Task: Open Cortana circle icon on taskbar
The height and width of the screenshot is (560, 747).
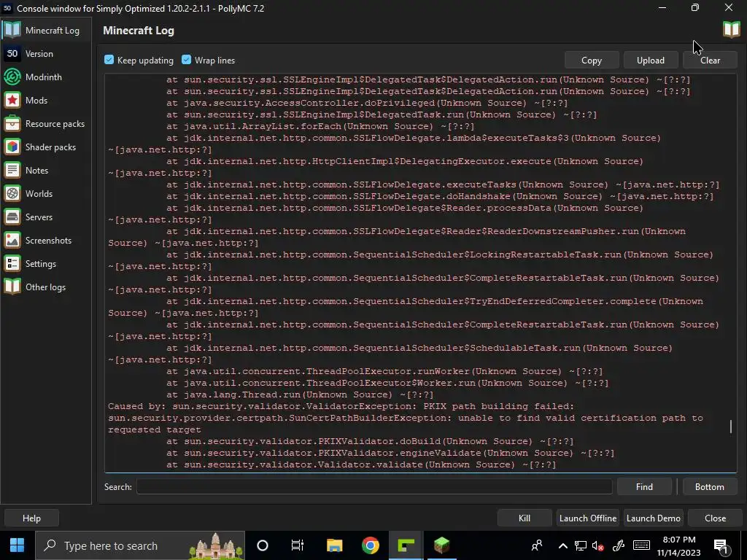Action: pos(263,545)
